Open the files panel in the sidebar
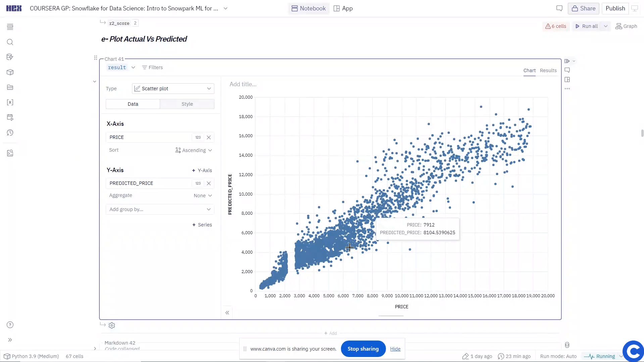This screenshot has width=644, height=362. pos(10,87)
